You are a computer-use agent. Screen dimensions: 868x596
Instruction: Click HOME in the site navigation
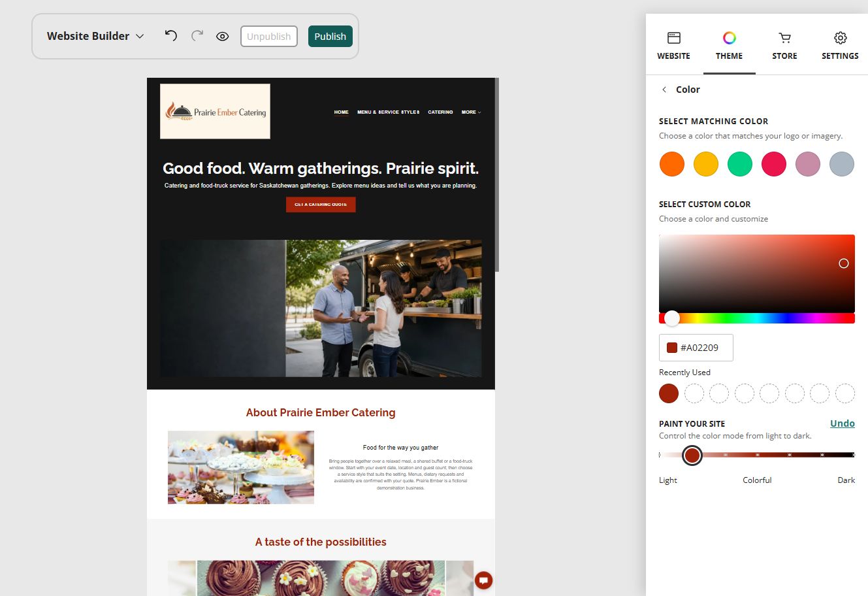click(341, 112)
